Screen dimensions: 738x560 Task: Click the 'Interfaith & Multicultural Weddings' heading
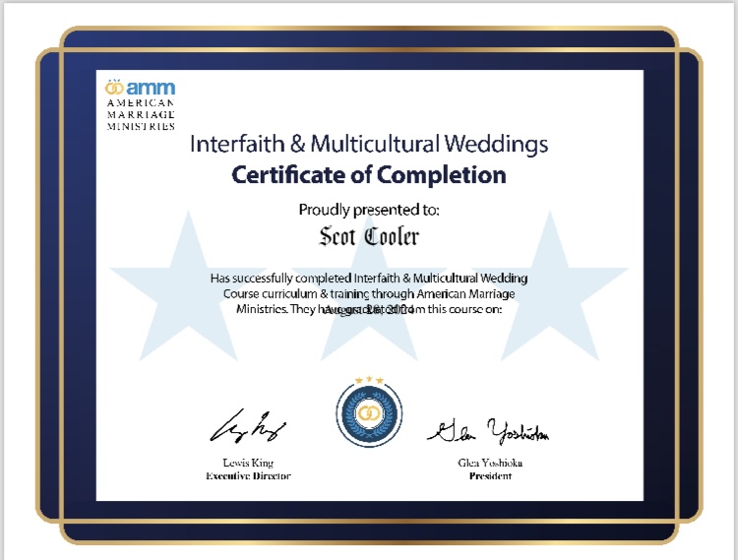click(x=368, y=145)
